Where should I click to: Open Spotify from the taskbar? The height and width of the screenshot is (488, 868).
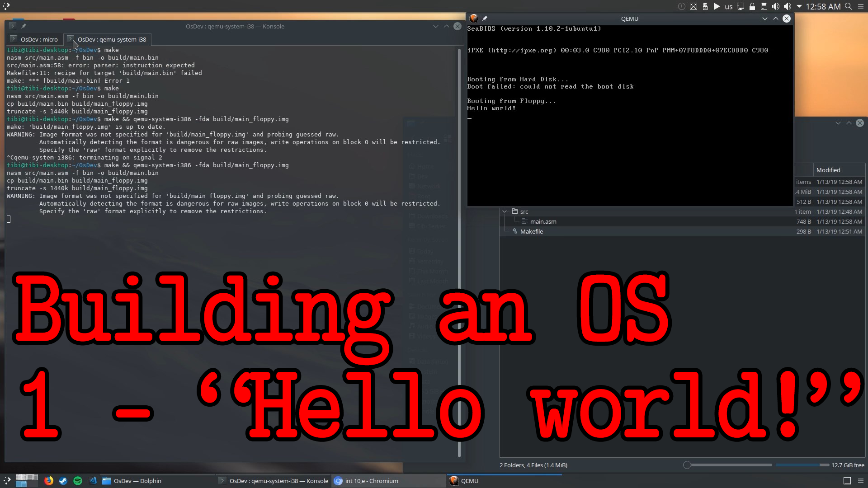[x=78, y=481]
